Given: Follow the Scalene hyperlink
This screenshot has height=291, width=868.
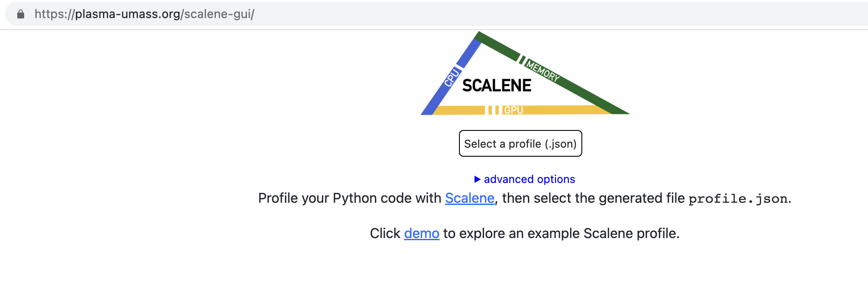Looking at the screenshot, I should coord(469,198).
